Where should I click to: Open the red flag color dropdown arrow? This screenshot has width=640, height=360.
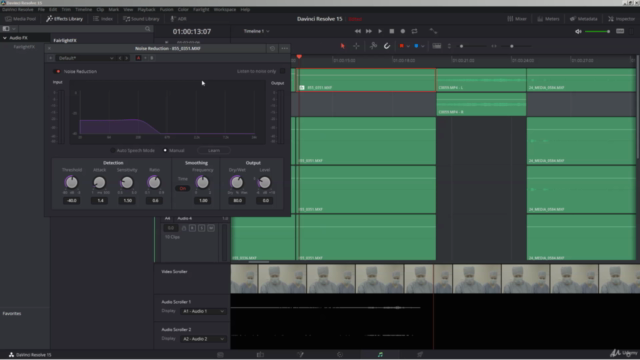[408, 46]
